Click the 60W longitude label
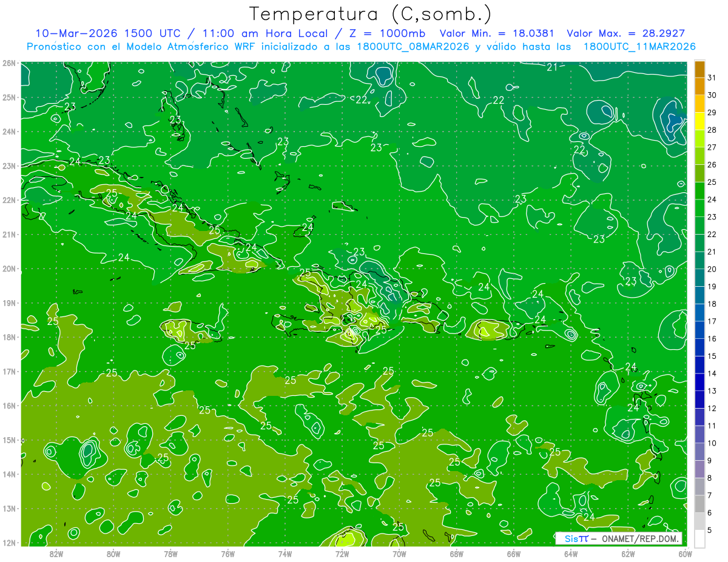The height and width of the screenshot is (562, 728). click(x=685, y=554)
